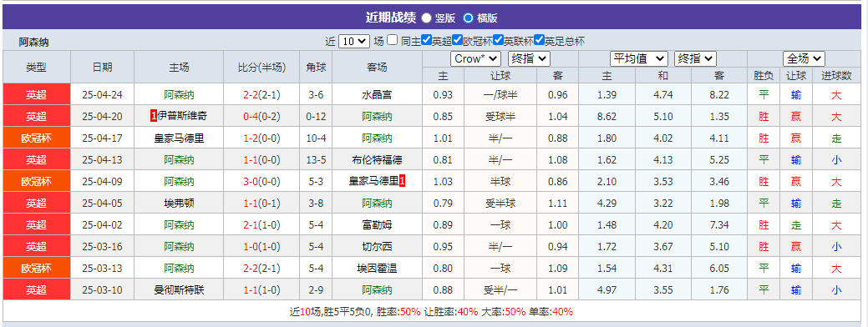
Task: Click the handicap 受球半 cell
Action: 500,117
